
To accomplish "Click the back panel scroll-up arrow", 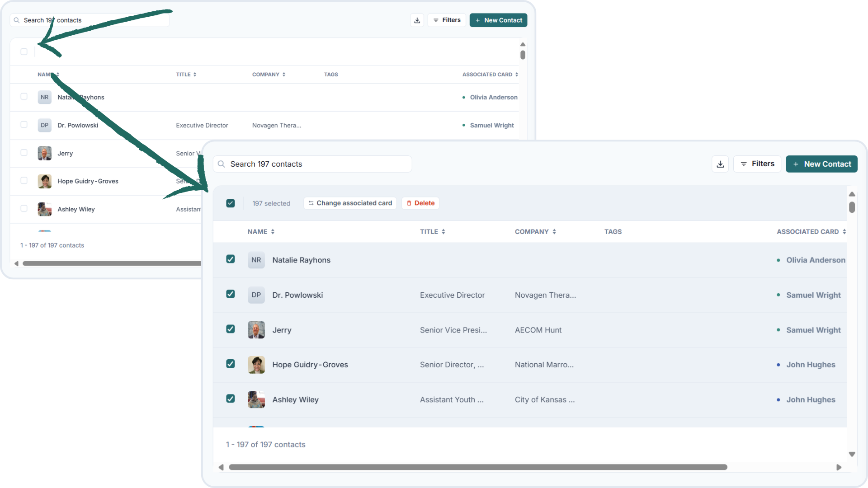I will (x=523, y=44).
